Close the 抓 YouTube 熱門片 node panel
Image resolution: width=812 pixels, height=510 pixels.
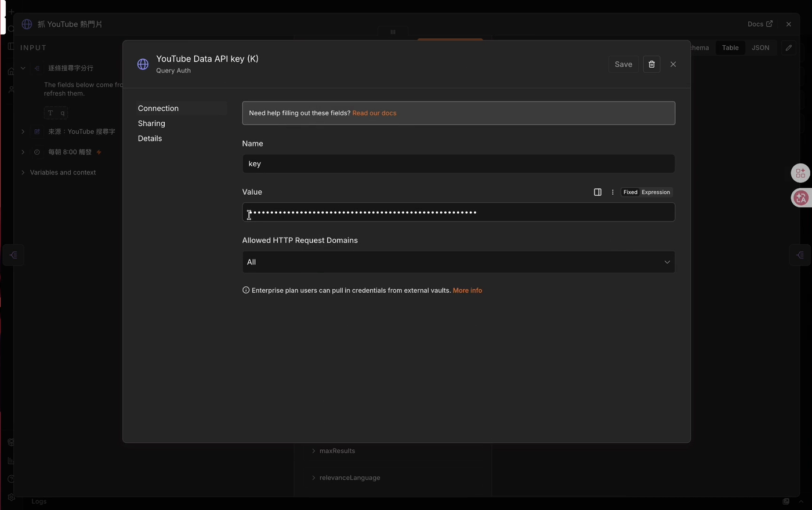(x=788, y=24)
